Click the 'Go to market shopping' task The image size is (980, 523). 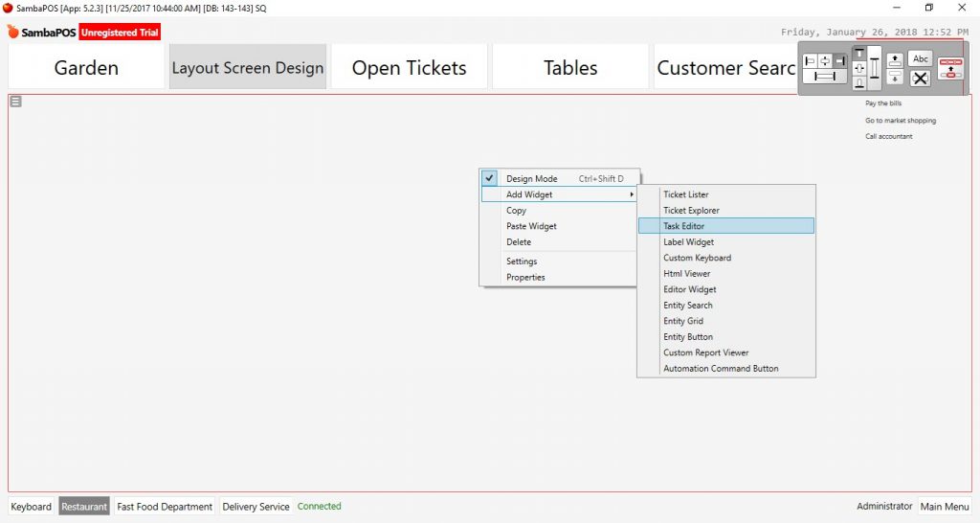901,120
